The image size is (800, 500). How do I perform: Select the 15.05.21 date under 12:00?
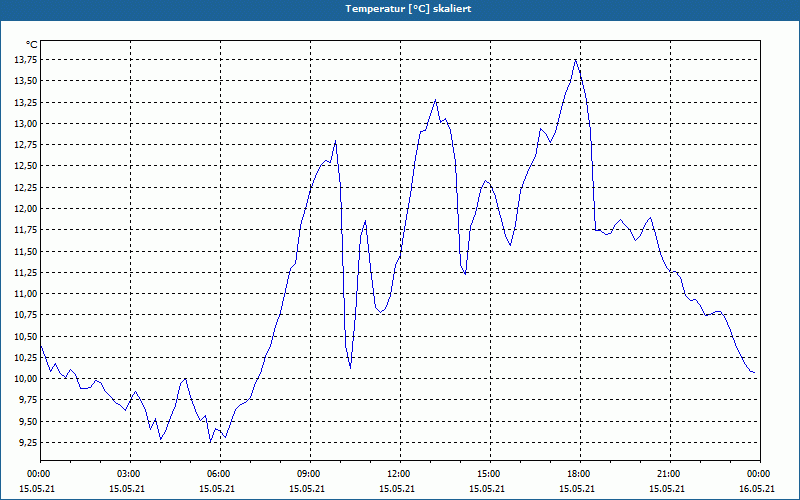[397, 488]
